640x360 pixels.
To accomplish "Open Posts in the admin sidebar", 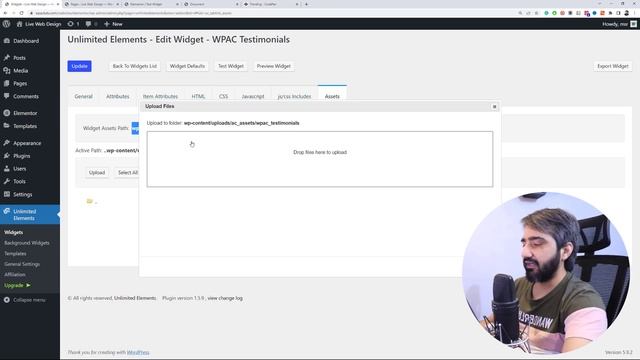I will pyautogui.click(x=19, y=58).
